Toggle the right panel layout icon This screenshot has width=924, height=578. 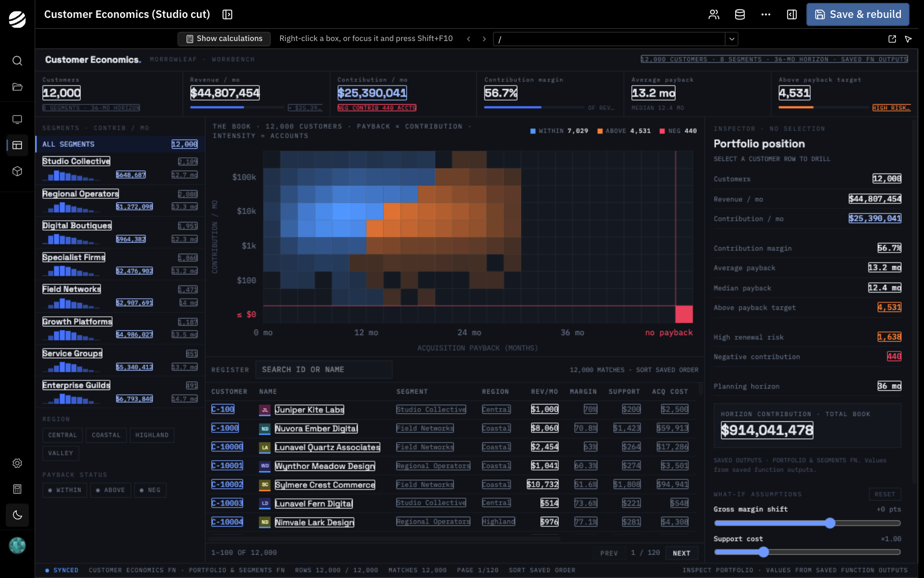tap(792, 14)
